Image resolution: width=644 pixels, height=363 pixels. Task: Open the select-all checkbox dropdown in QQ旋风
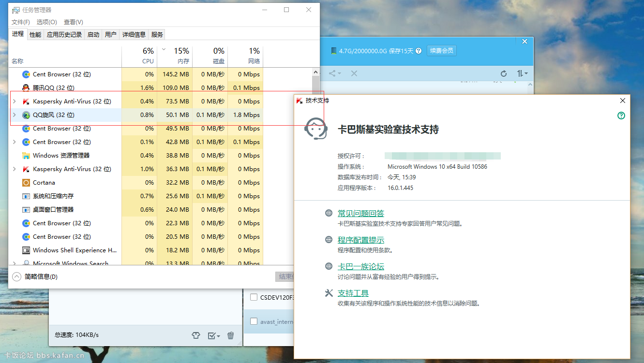(213, 335)
